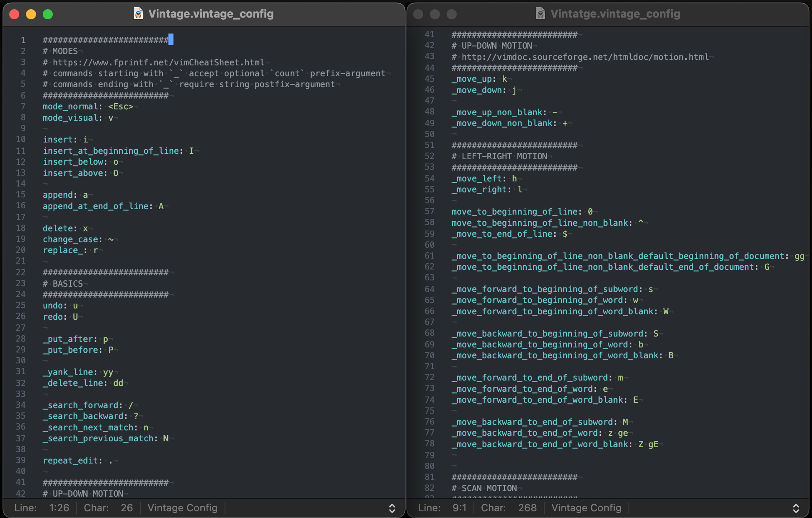Image resolution: width=812 pixels, height=518 pixels.
Task: Click Vintage Config syntax label in right window
Action: (x=586, y=508)
